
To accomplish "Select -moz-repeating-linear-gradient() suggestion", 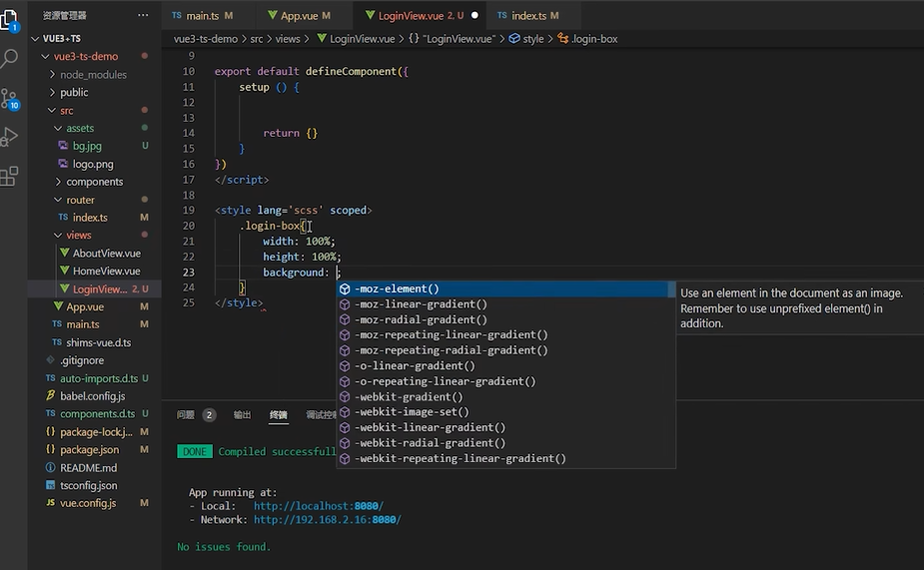I will tap(505, 334).
